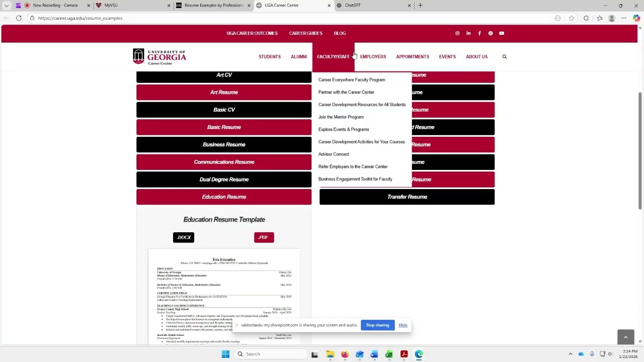This screenshot has width=644, height=362.
Task: Open the favorites list icon
Action: click(599, 18)
